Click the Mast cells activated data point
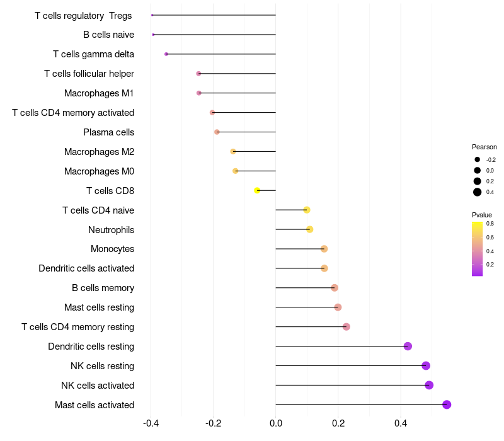Screen dimensions: 504x441 (x=447, y=404)
